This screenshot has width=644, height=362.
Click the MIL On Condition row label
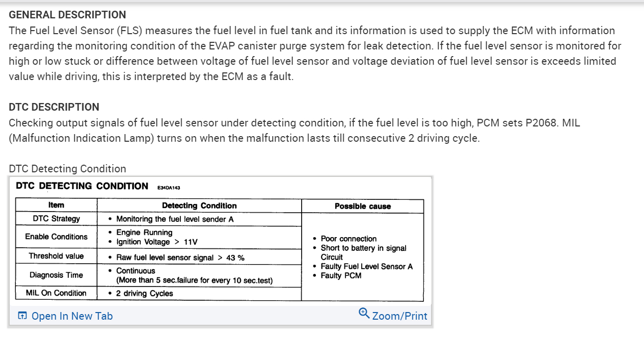56,293
